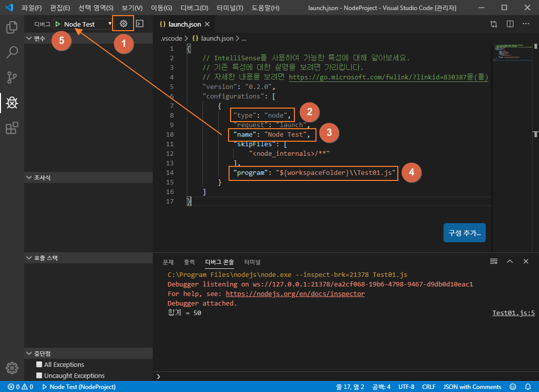This screenshot has width=539, height=392.
Task: Click the line 7 fold gutter of the configuration object
Action: pyautogui.click(x=182, y=106)
